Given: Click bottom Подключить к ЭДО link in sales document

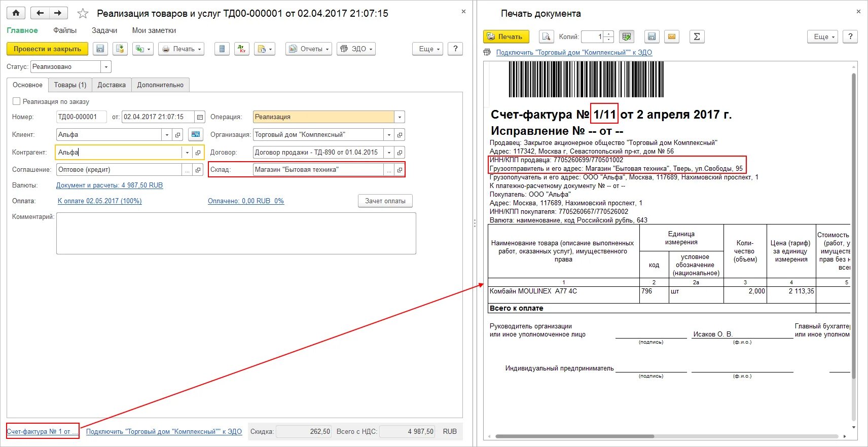Looking at the screenshot, I should [164, 432].
